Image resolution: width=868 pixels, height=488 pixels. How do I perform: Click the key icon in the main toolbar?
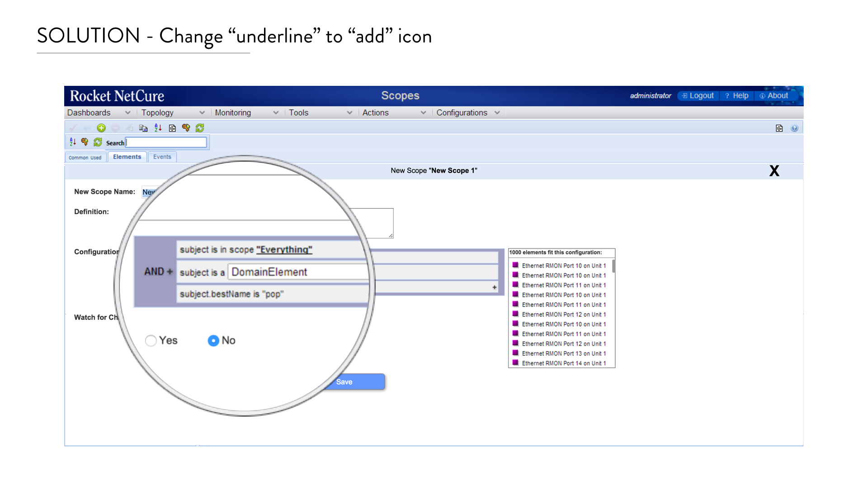[186, 128]
